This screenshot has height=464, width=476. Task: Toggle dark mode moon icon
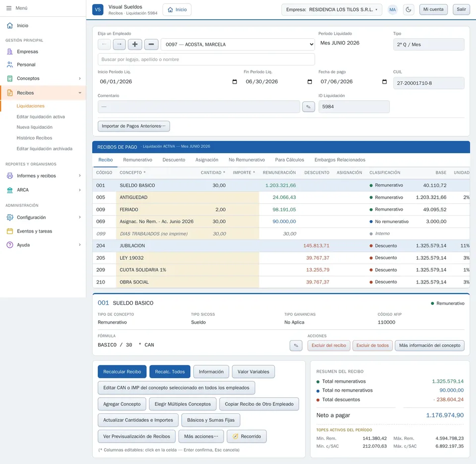coord(409,10)
